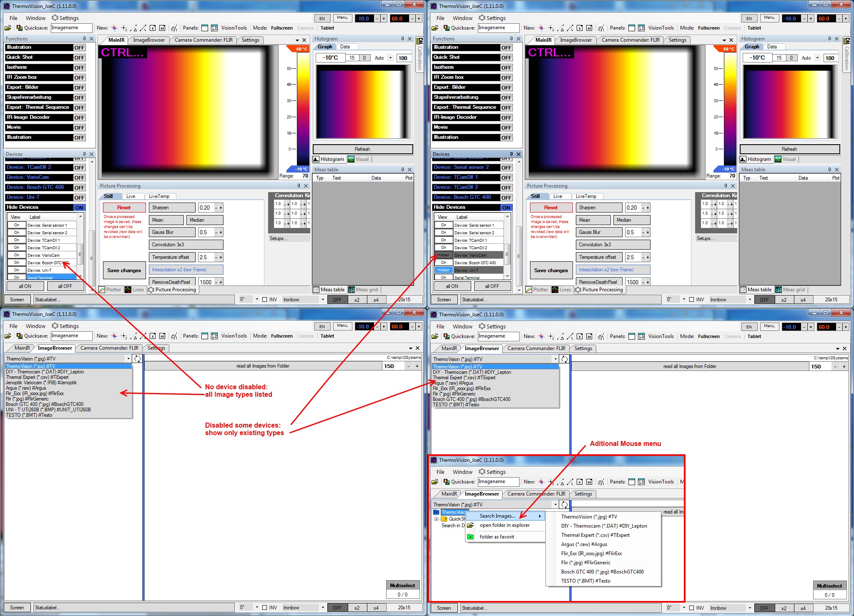Click open-file folder icon in red-framed window toolbar
Viewport: 854px width, 616px height.
[435, 482]
